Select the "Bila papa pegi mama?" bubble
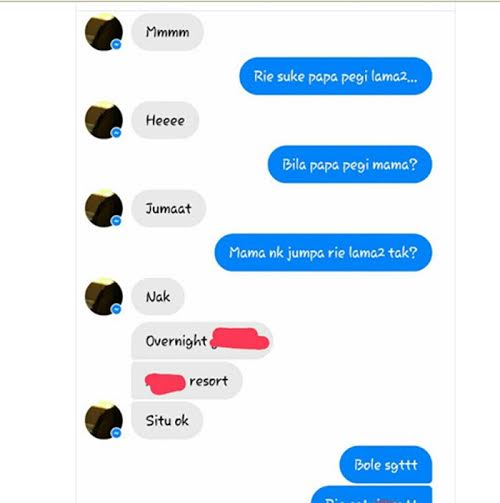 pyautogui.click(x=350, y=164)
